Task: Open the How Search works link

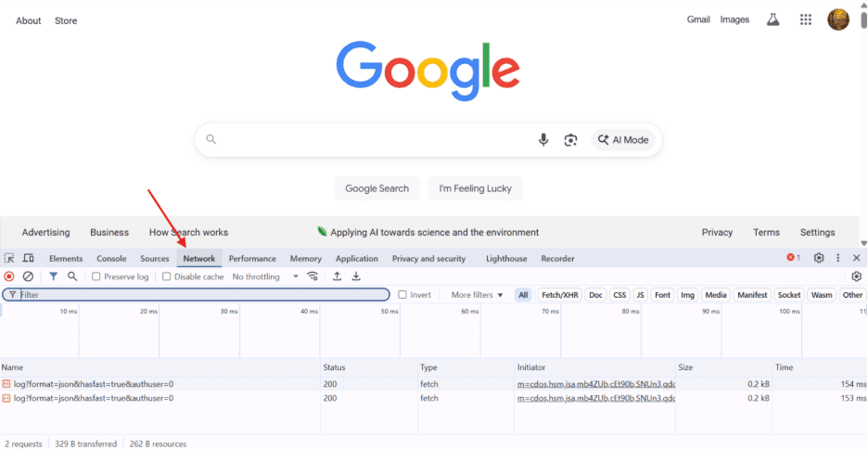Action: coord(188,233)
